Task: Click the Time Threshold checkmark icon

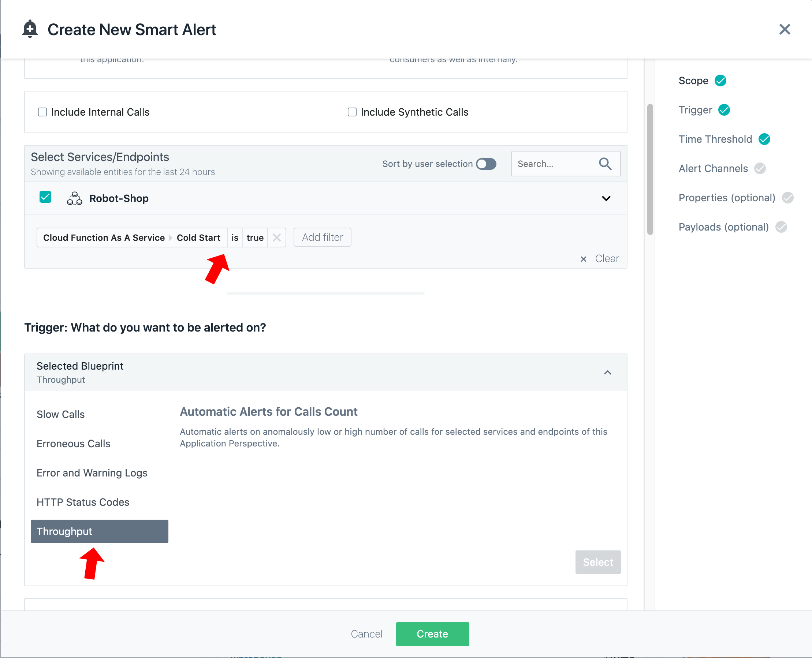Action: (x=764, y=139)
